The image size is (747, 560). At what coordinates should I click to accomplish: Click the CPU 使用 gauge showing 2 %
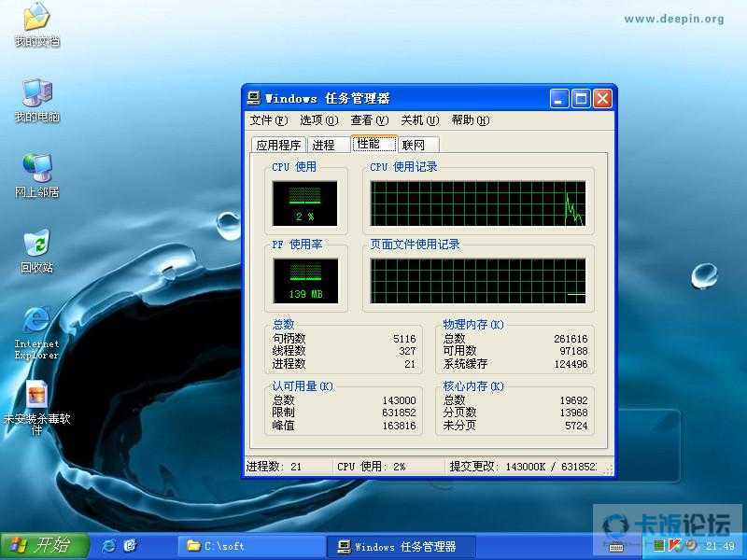point(305,203)
